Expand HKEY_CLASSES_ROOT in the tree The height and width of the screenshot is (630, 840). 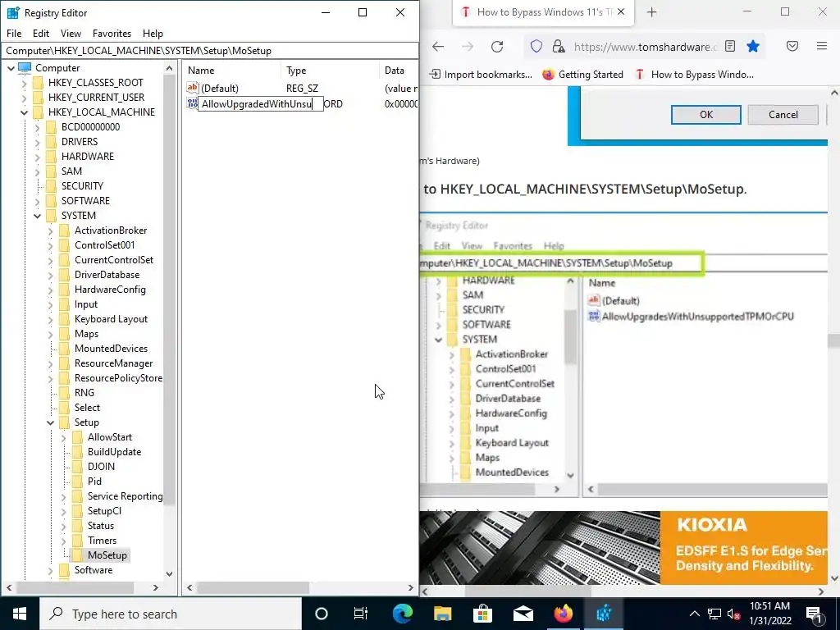click(24, 83)
